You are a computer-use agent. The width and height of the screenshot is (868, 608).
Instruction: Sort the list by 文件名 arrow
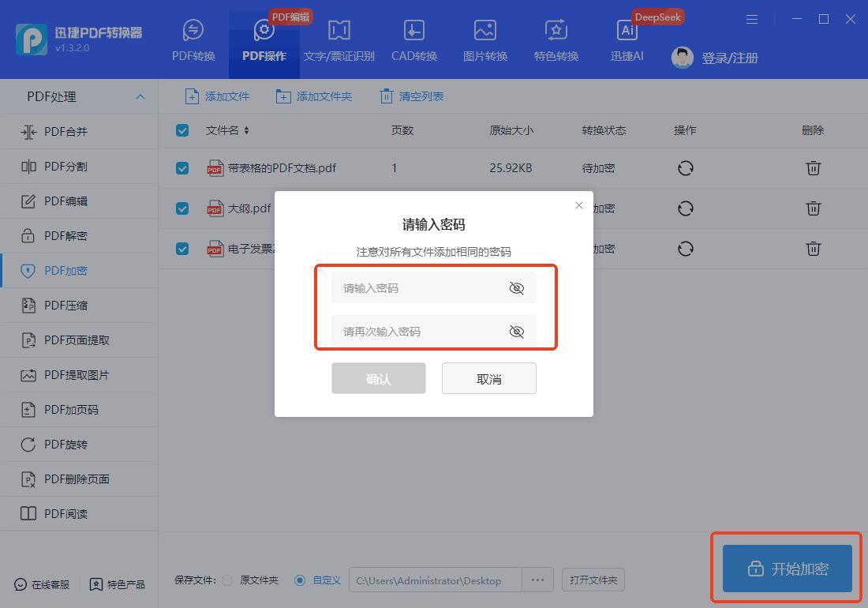point(246,130)
